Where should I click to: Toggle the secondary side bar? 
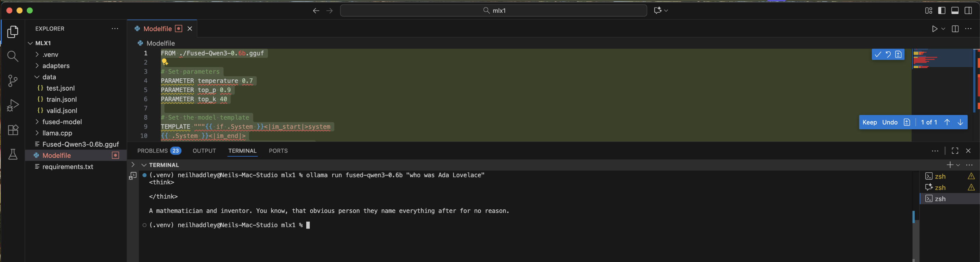tap(968, 11)
